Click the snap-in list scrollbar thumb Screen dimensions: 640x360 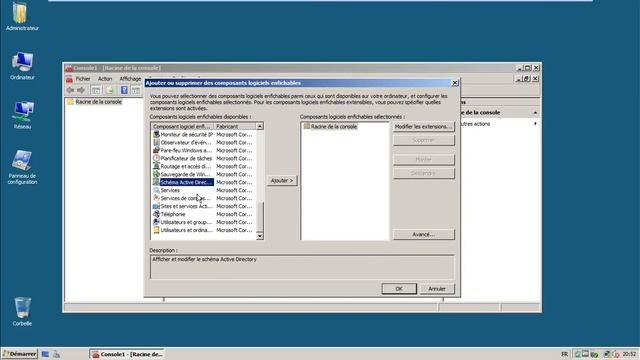260,216
